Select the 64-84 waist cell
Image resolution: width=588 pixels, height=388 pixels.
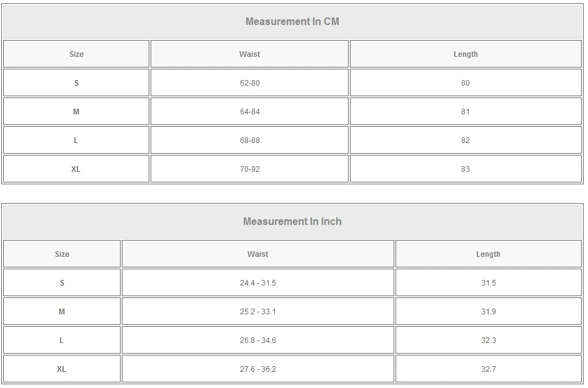pyautogui.click(x=249, y=112)
